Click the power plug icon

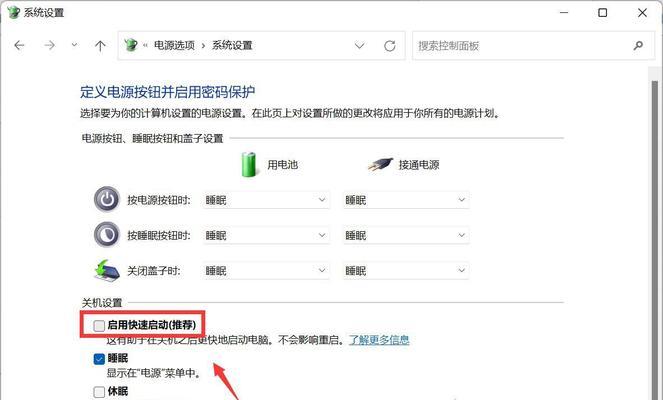tap(380, 164)
